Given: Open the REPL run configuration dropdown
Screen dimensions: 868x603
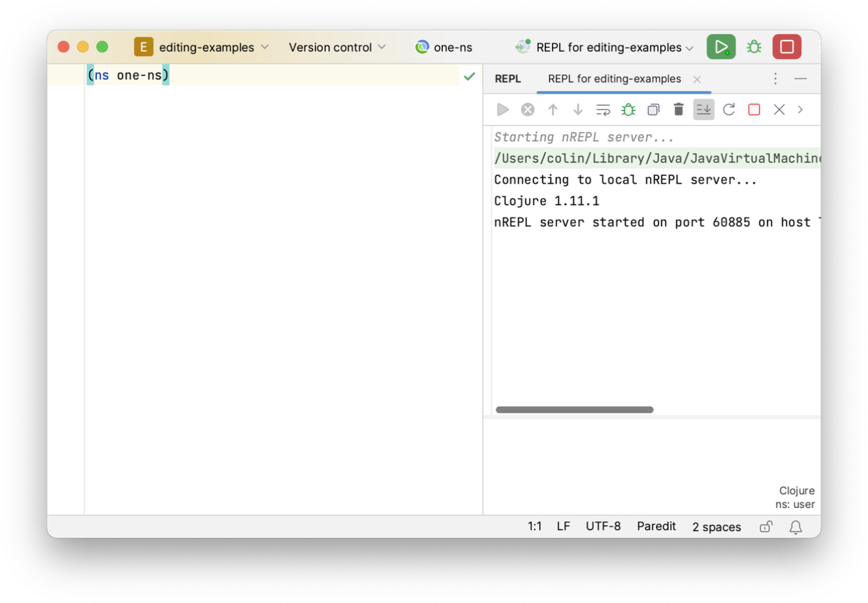Looking at the screenshot, I should click(x=614, y=47).
